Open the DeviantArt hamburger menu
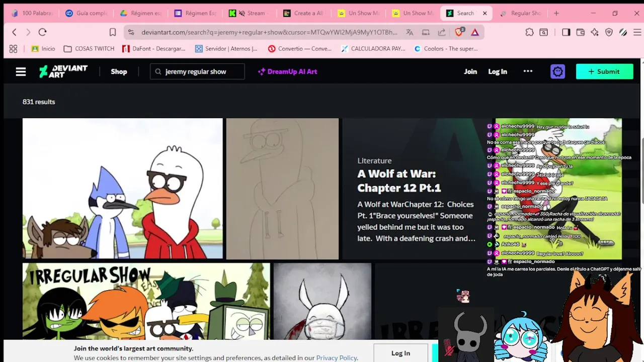Screen dimensions: 644x362 point(21,71)
